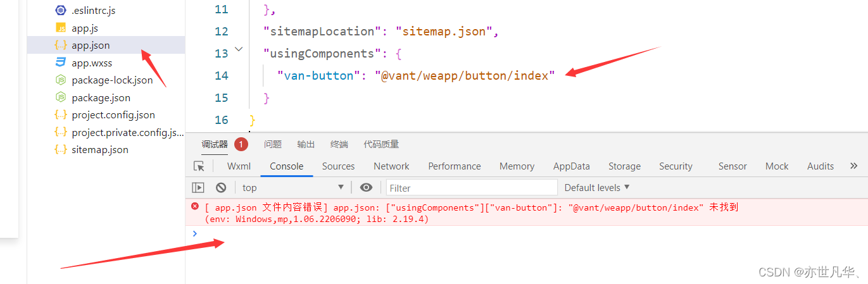Clear the console with the ban icon
The width and height of the screenshot is (868, 284).
221,187
